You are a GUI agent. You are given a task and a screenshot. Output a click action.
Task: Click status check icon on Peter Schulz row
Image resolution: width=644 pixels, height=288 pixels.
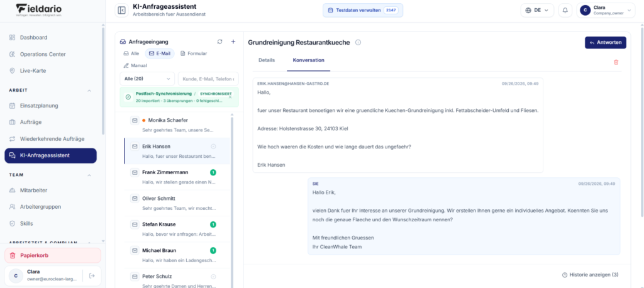213,276
